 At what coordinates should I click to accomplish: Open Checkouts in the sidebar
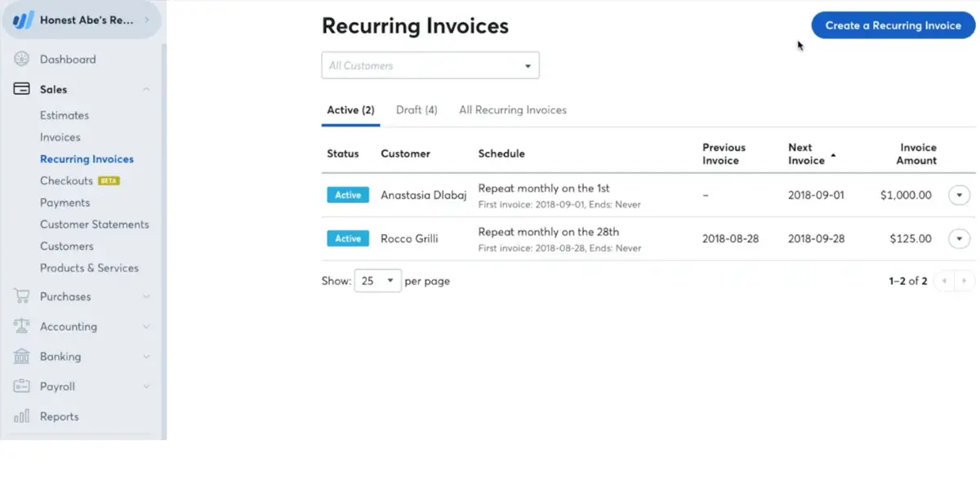pos(66,180)
